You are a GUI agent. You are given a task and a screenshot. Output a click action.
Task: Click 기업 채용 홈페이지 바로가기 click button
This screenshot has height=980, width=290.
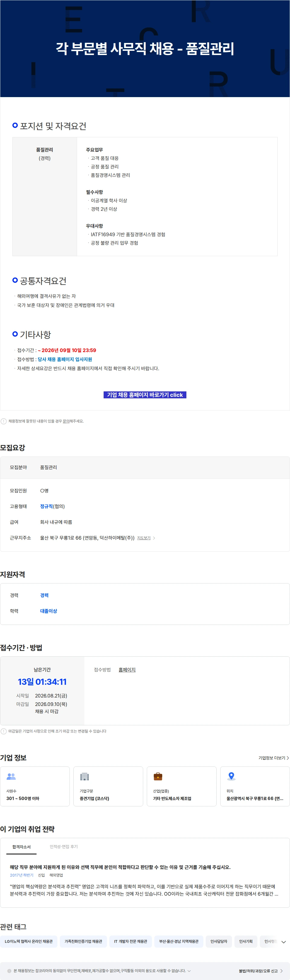[x=145, y=395]
